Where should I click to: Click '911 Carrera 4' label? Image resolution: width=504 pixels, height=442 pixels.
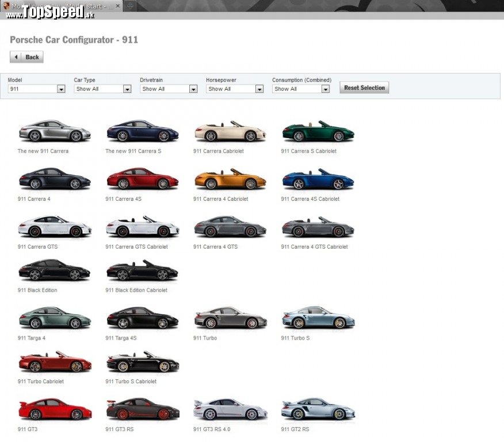(x=34, y=199)
